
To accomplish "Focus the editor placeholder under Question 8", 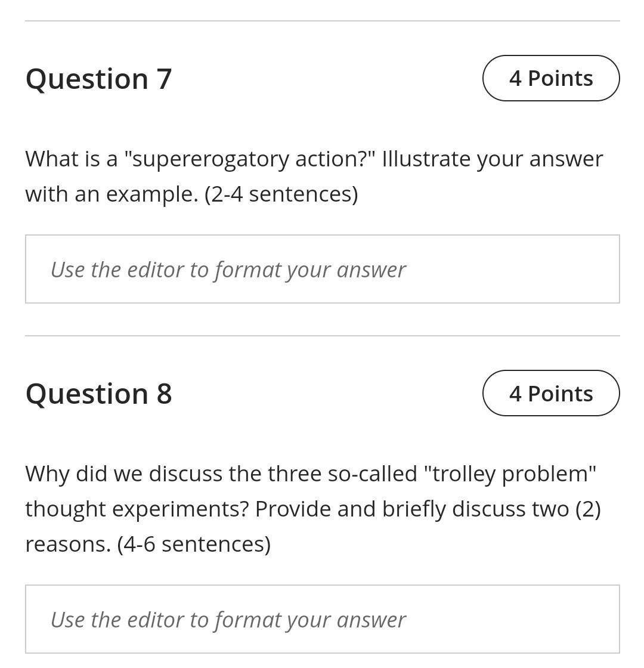I will point(228,618).
